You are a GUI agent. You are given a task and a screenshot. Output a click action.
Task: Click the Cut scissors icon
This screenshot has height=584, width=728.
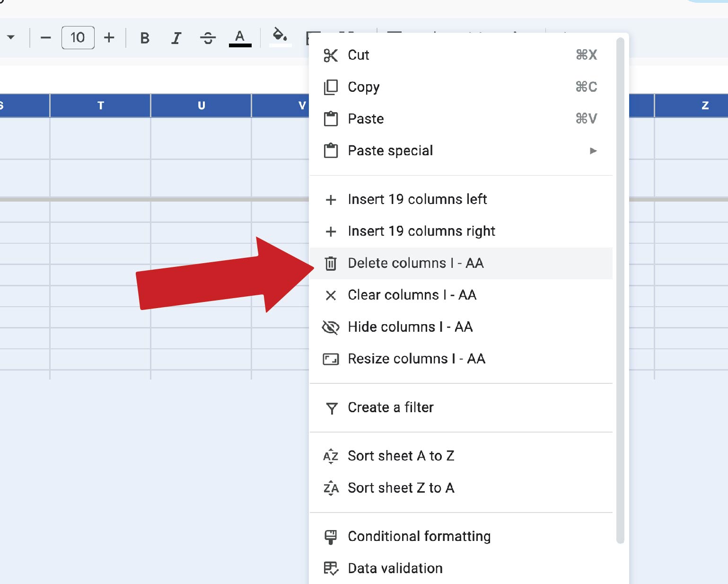pos(331,55)
